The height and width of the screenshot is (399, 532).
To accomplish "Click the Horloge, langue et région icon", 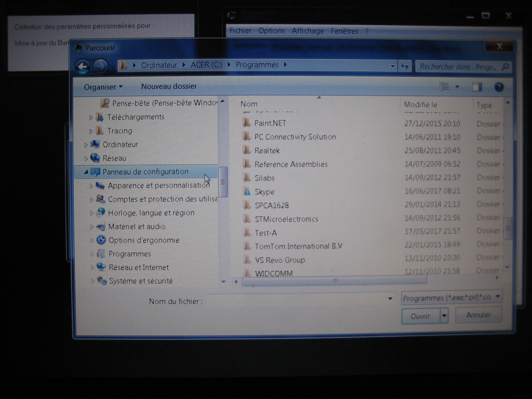I will (101, 213).
